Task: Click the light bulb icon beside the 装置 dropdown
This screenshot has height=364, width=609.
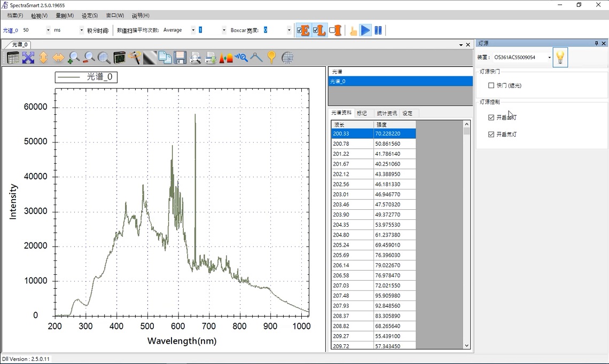Action: 560,58
